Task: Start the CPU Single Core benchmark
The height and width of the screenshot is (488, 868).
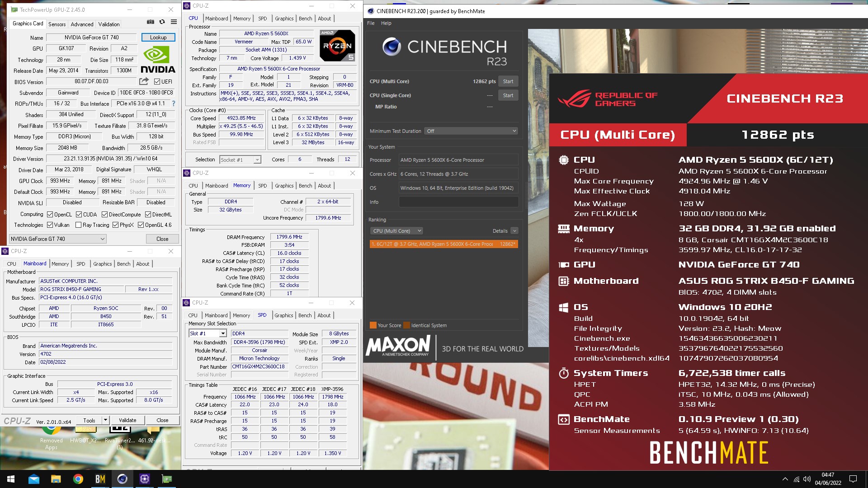Action: [x=508, y=95]
